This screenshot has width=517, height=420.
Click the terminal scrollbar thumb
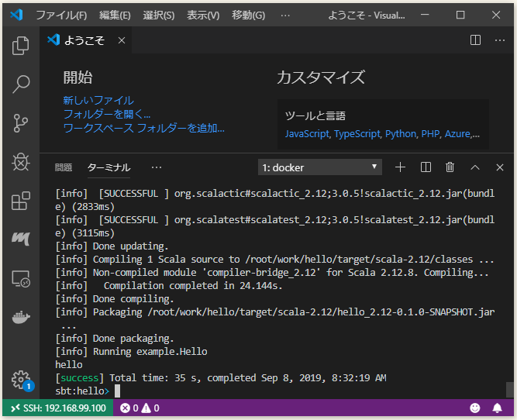(x=509, y=390)
